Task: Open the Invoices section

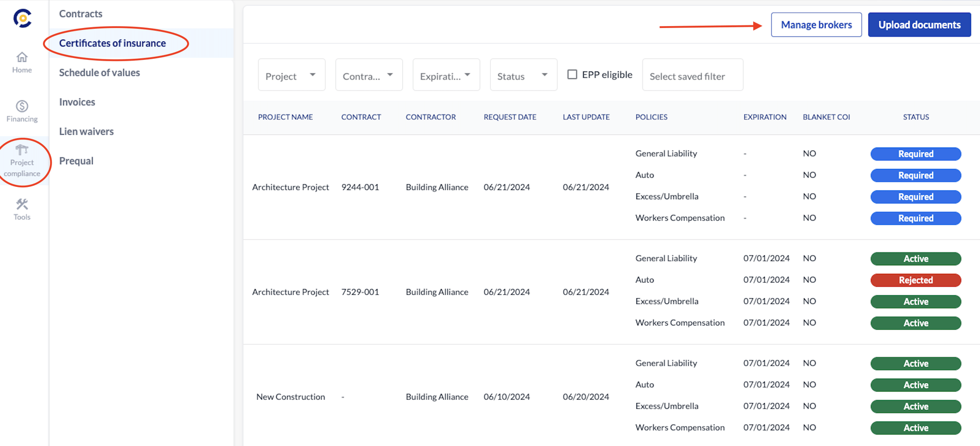Action: pos(77,102)
